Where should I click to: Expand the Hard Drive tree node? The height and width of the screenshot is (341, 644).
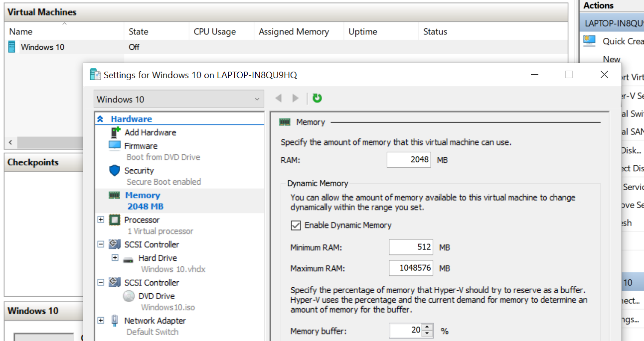click(x=115, y=258)
